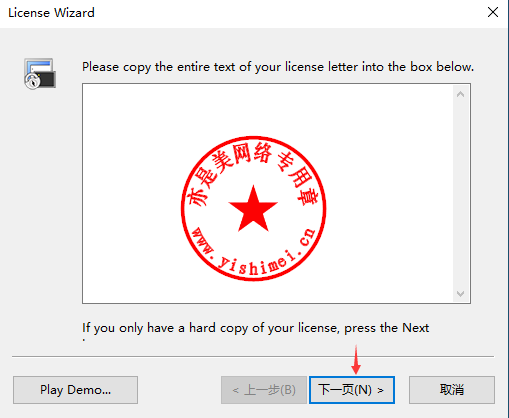
Task: Click the 亦是美网络专用章 text on stamp
Action: (253, 173)
